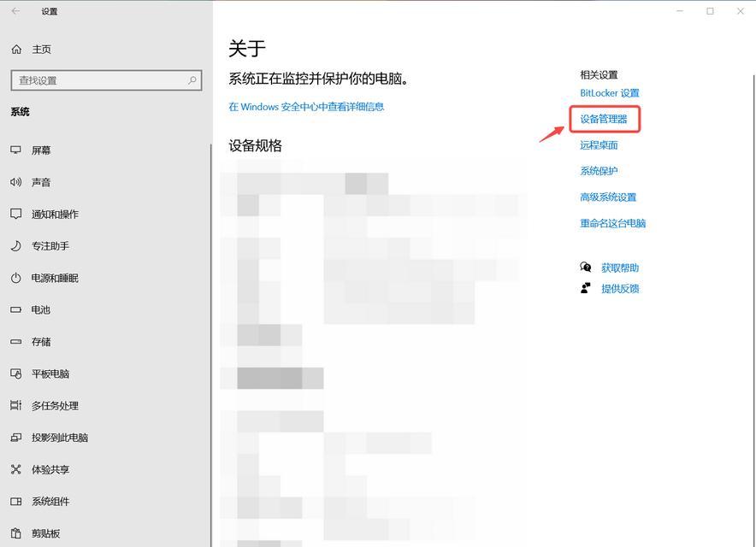Click the magnifier icon in search box

click(192, 80)
